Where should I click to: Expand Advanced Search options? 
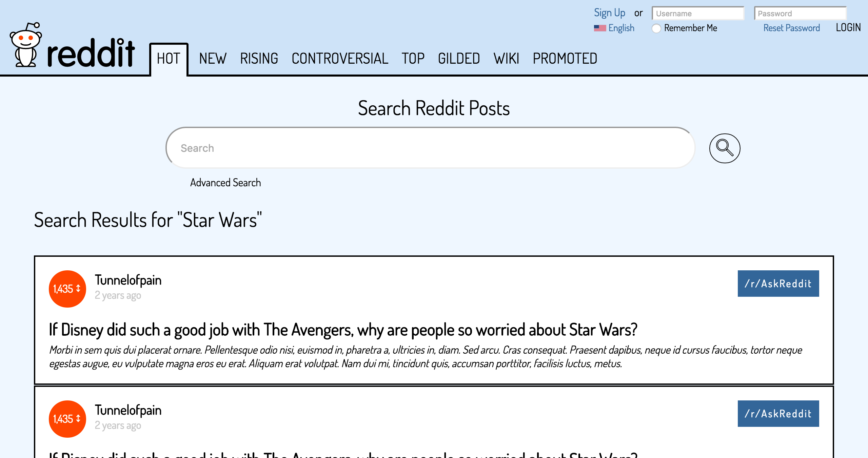(x=225, y=183)
